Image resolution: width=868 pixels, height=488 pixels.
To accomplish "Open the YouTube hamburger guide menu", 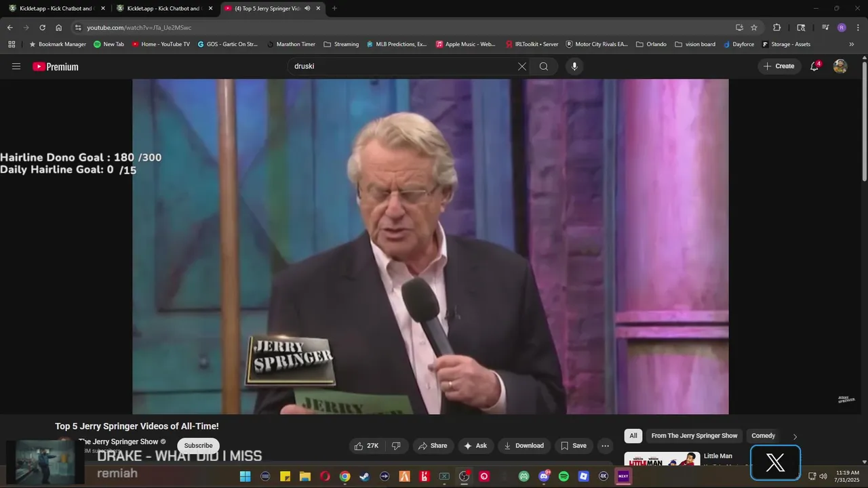I will 16,66.
